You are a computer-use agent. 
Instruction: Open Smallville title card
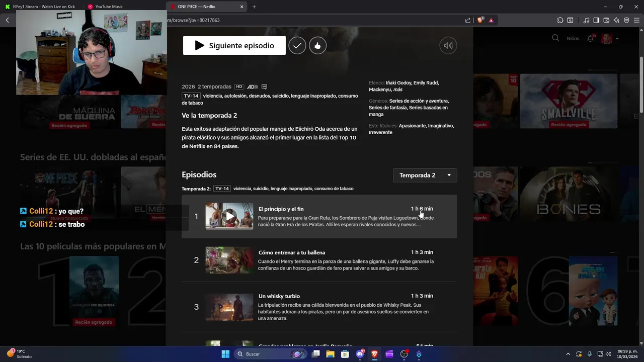pos(569,101)
